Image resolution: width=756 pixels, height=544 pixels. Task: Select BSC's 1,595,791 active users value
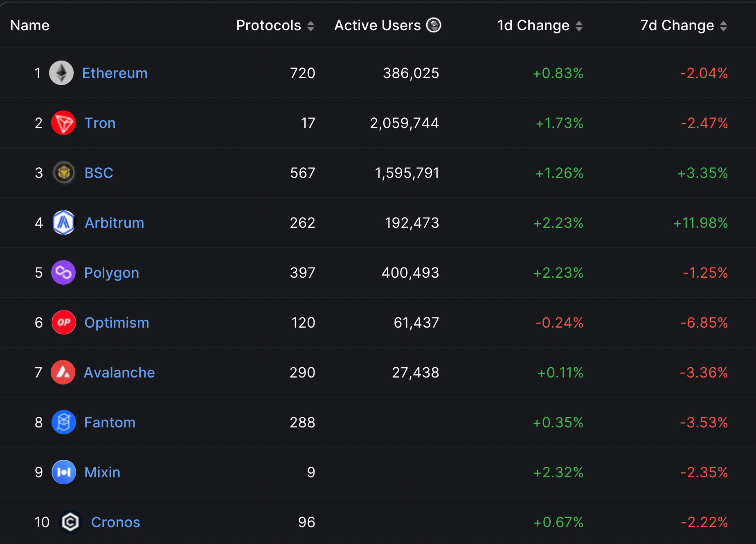(407, 173)
